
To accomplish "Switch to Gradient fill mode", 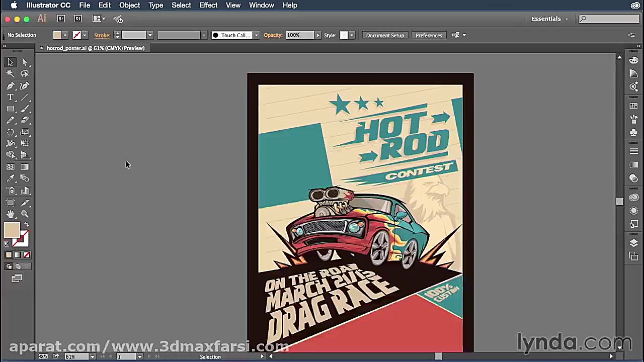I will click(x=18, y=255).
